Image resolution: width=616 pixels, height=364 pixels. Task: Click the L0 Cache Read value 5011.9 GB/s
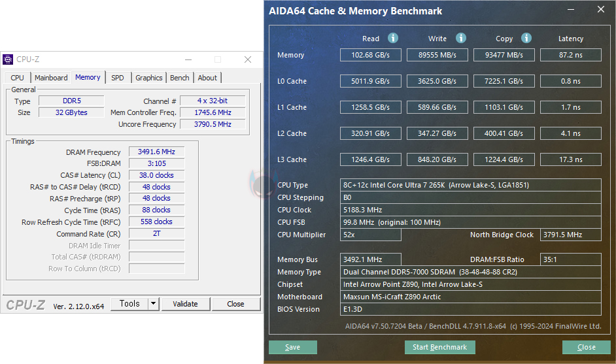tap(371, 81)
